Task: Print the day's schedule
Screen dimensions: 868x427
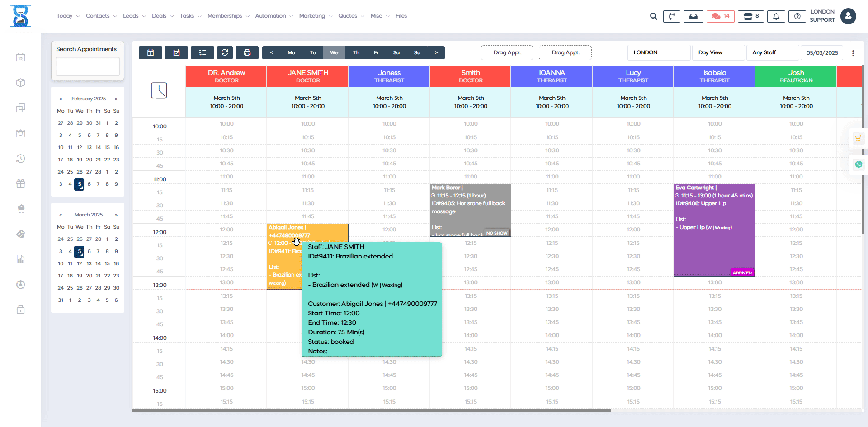Action: [x=247, y=52]
